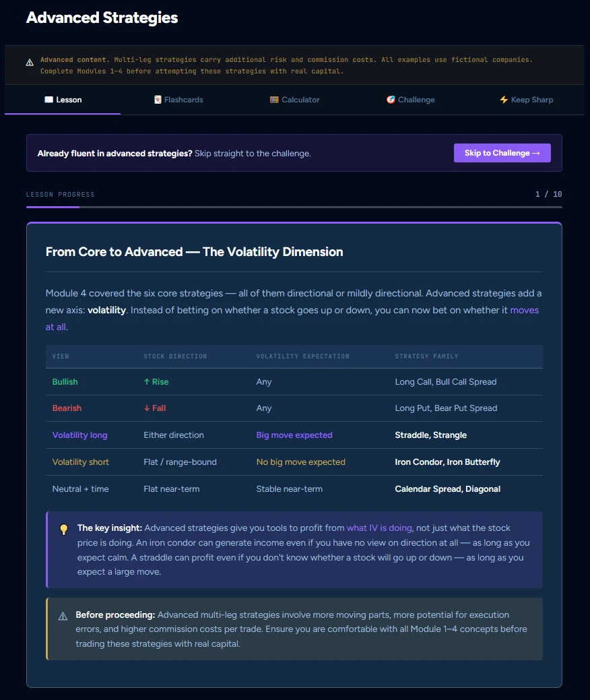
Task: Switch to the Flashcards tab
Action: tap(178, 100)
